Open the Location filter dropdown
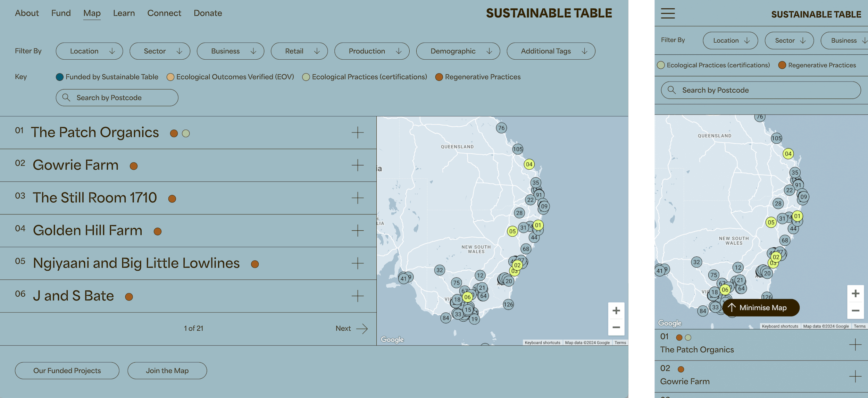The image size is (868, 398). 89,51
